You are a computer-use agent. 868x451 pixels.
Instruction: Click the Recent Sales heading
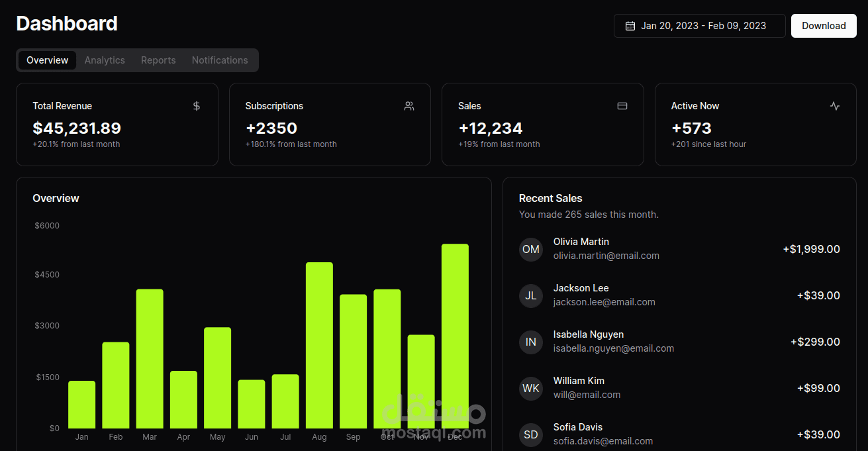551,198
